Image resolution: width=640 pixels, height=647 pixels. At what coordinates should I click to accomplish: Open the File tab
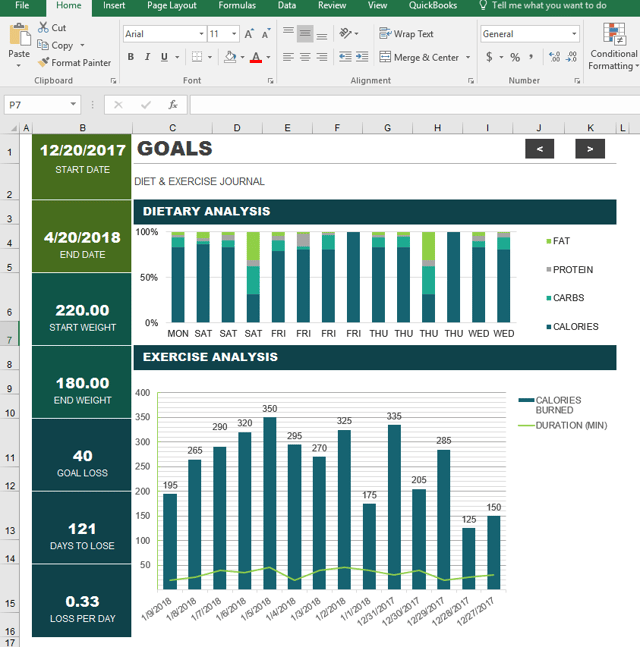pos(22,6)
